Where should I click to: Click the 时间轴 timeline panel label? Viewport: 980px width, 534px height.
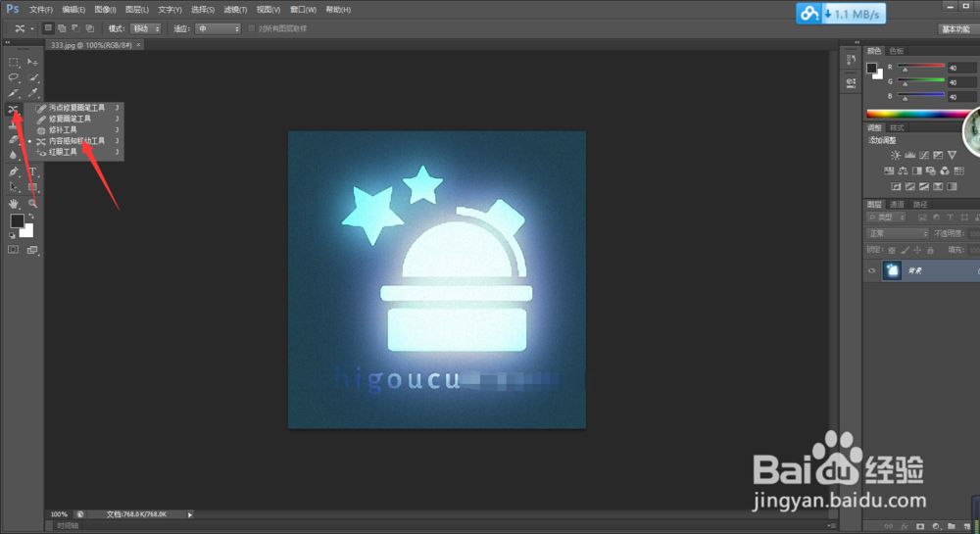[x=68, y=526]
